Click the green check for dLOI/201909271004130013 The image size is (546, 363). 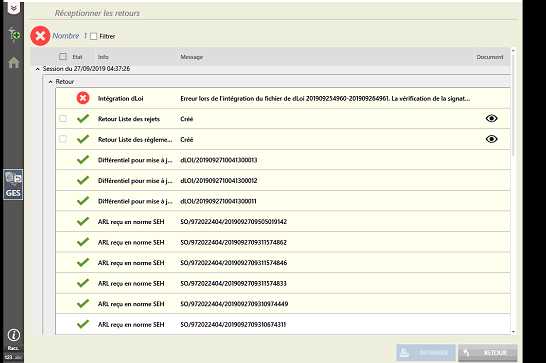[x=83, y=160]
